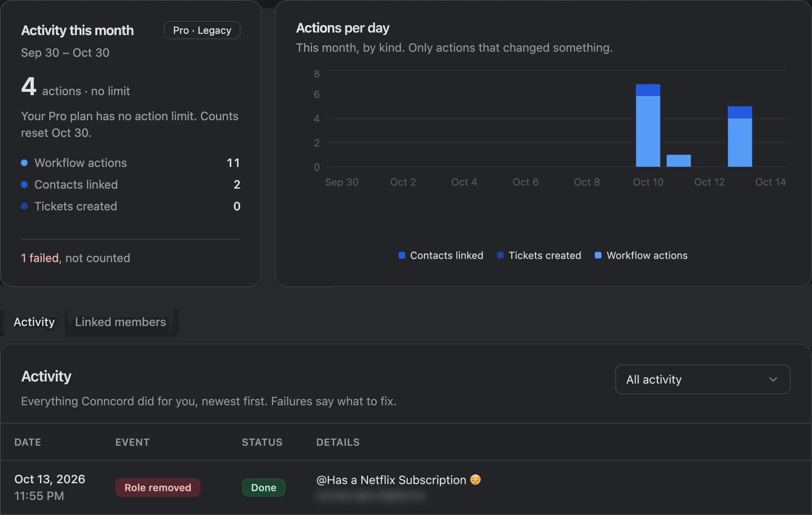Open the All activity filter dropdown

coord(703,379)
